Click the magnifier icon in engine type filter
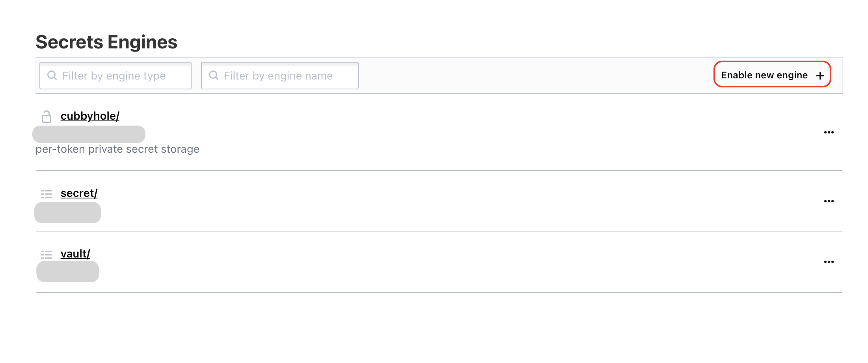Viewport: 868px width, 363px height. tap(52, 75)
